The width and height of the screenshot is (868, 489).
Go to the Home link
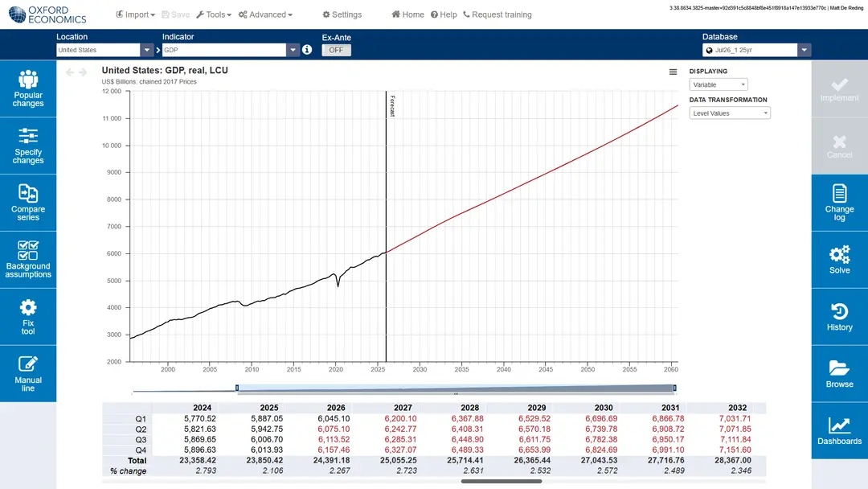point(408,14)
